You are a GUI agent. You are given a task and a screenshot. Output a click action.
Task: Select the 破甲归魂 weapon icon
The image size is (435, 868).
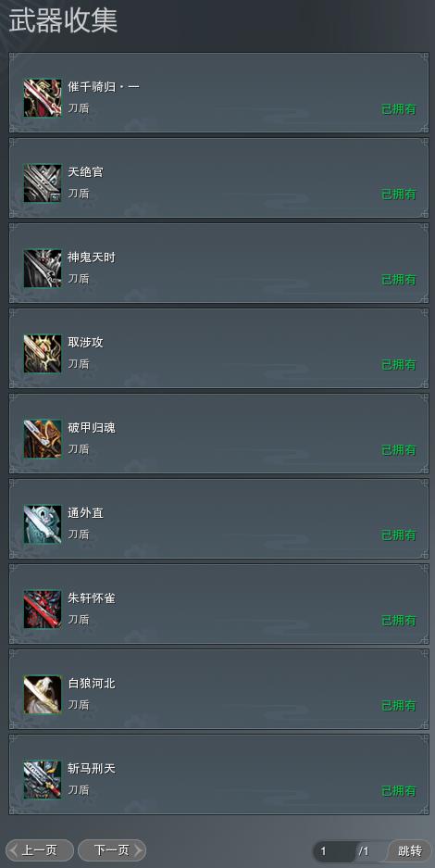[x=43, y=438]
